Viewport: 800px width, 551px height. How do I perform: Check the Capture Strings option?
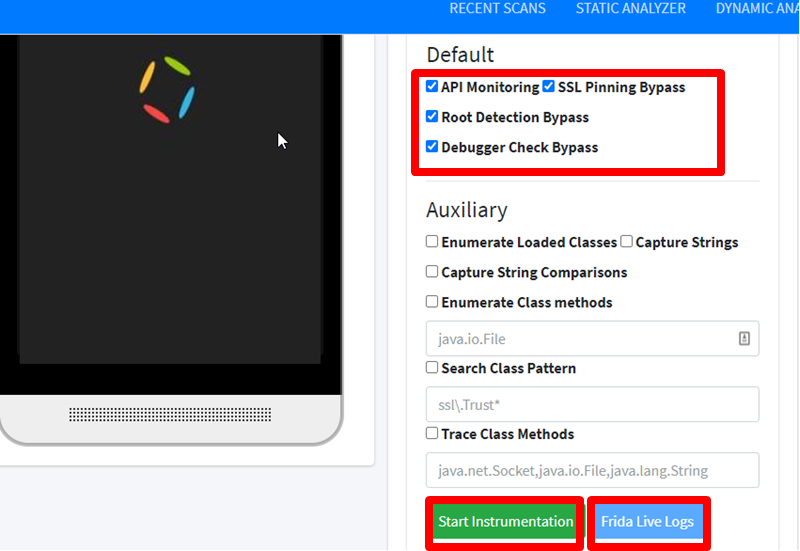click(627, 241)
